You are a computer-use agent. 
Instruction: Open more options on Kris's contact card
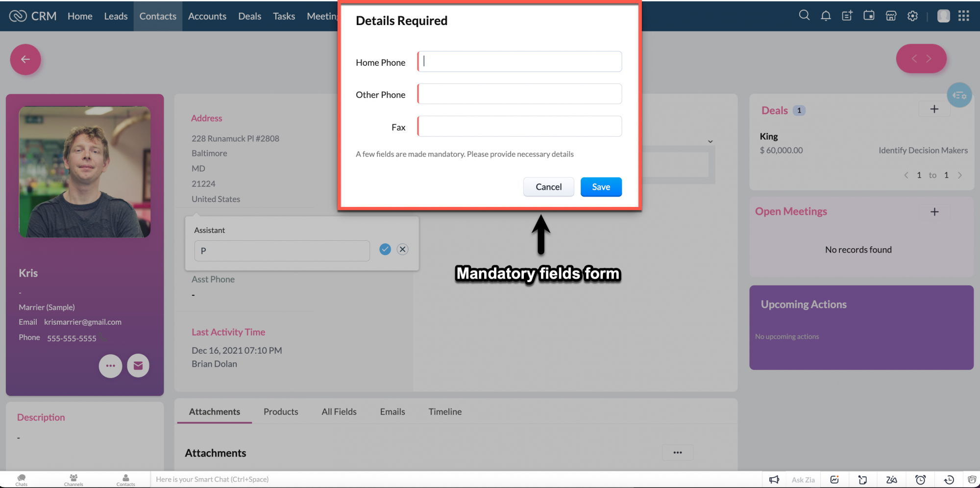click(x=110, y=366)
